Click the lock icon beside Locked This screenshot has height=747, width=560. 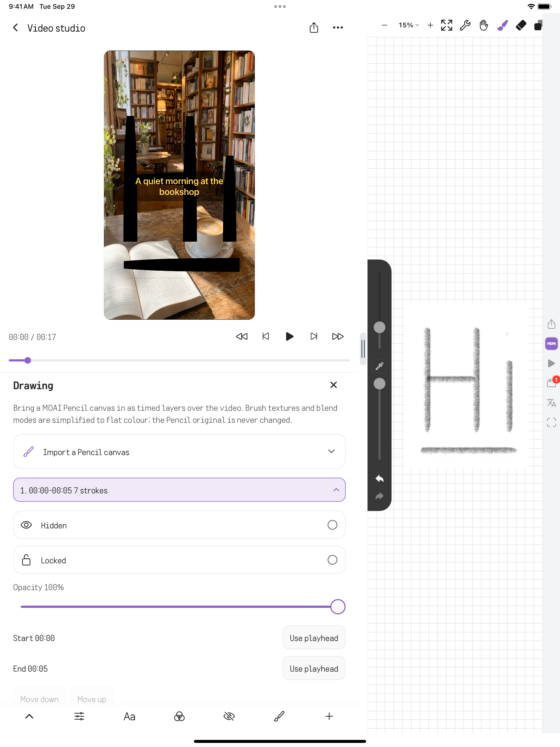click(26, 560)
